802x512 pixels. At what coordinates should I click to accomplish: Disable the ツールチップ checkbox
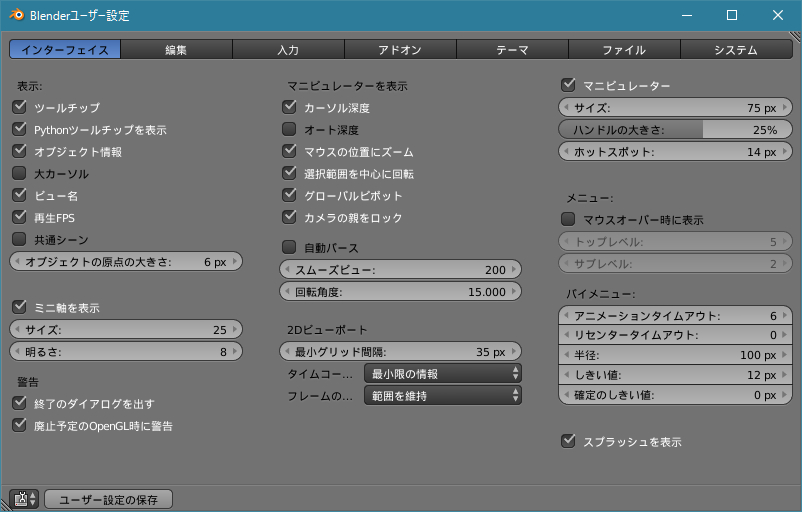pyautogui.click(x=19, y=107)
